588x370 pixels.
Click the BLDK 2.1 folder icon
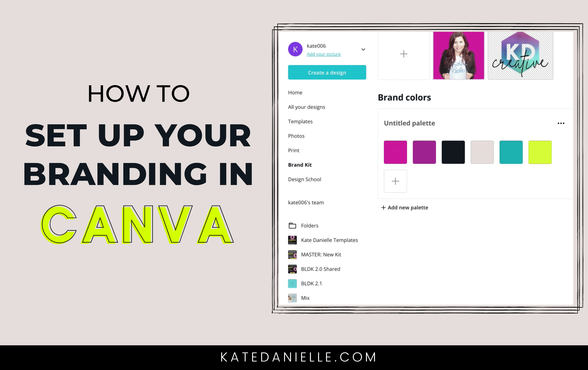pyautogui.click(x=292, y=283)
